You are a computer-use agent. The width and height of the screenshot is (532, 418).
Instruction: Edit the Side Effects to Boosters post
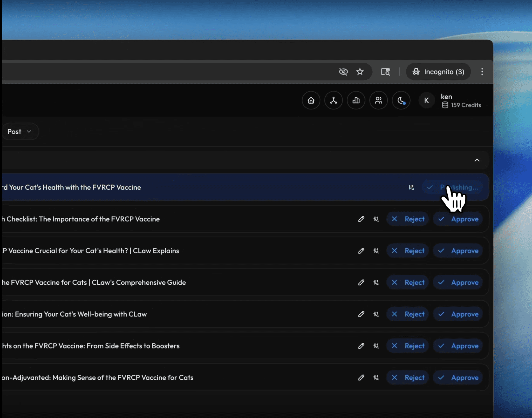361,346
